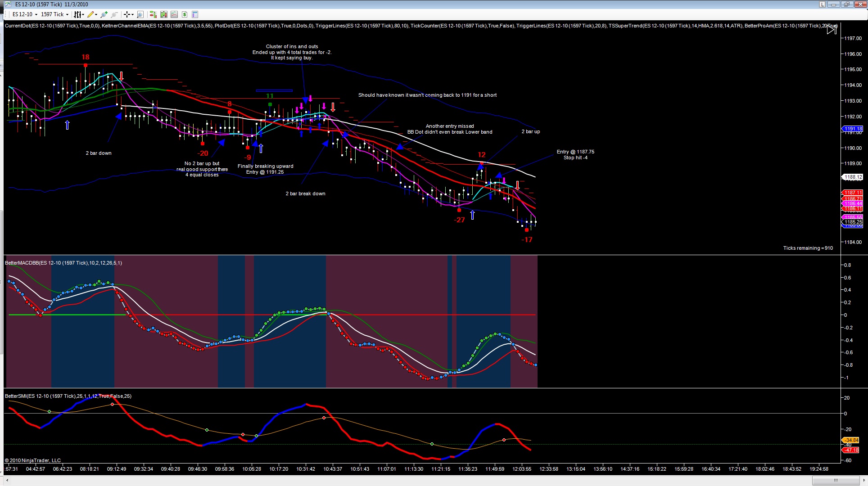
Task: Expand the drawing tools dropdown arrow
Action: click(96, 14)
